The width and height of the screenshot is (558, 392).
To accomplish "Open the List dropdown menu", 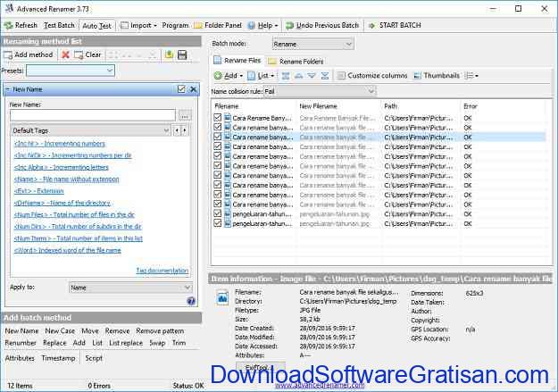I will 262,76.
